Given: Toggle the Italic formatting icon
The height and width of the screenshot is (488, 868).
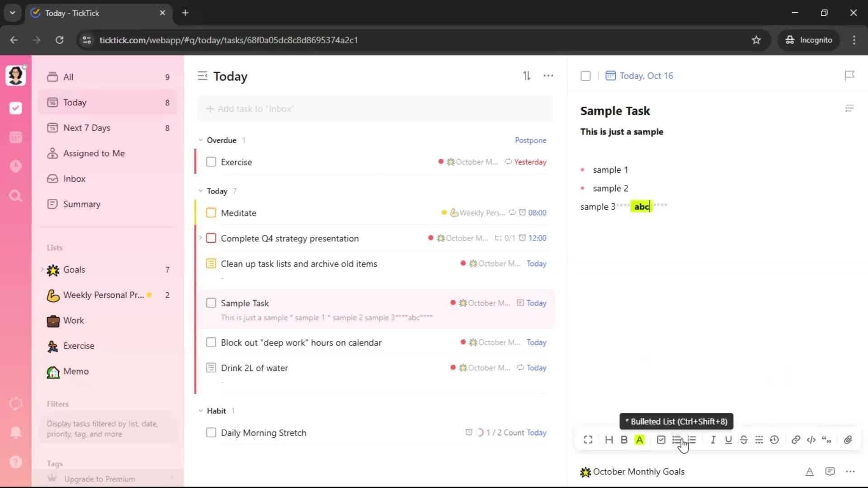Looking at the screenshot, I should coord(713,440).
